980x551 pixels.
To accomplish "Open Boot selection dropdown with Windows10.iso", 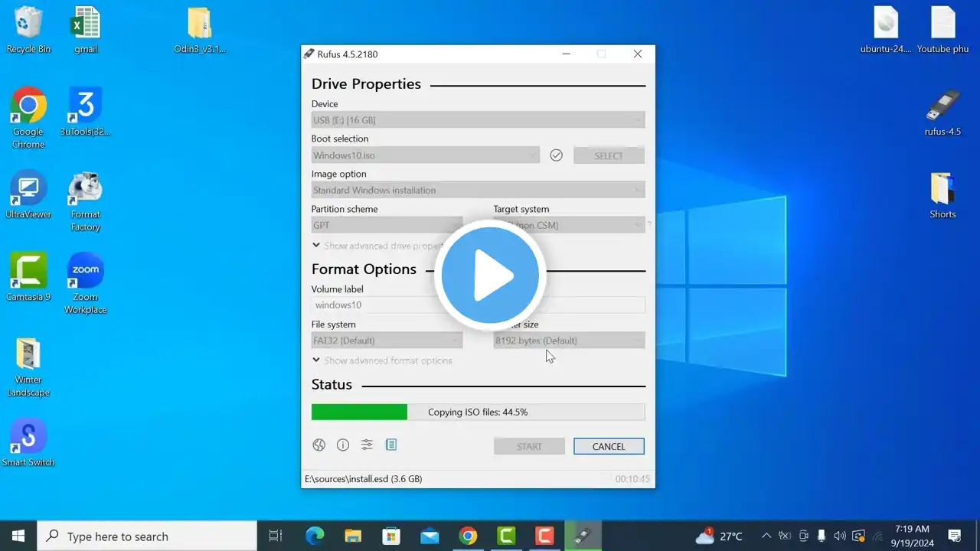I will 426,155.
